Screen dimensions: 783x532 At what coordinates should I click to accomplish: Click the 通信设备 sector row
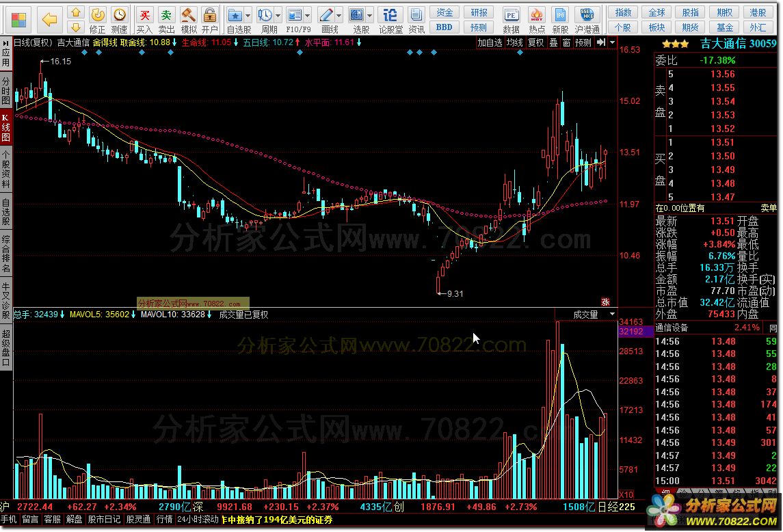point(715,328)
